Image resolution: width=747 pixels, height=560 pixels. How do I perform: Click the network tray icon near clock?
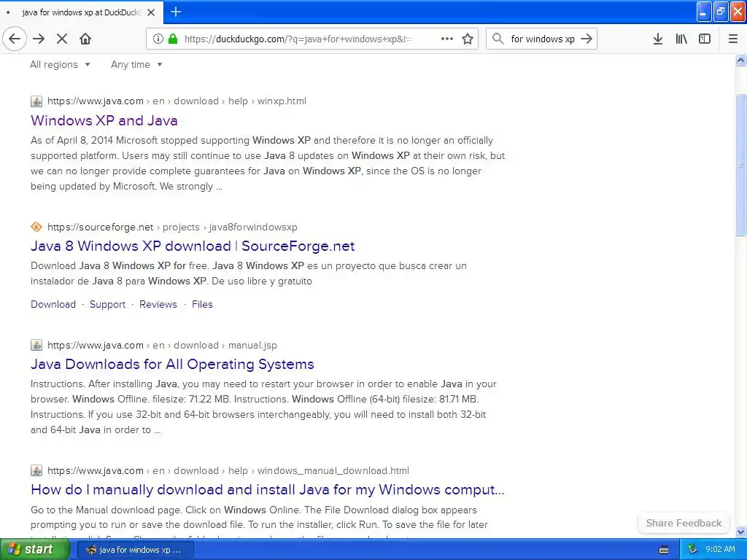coord(693,550)
